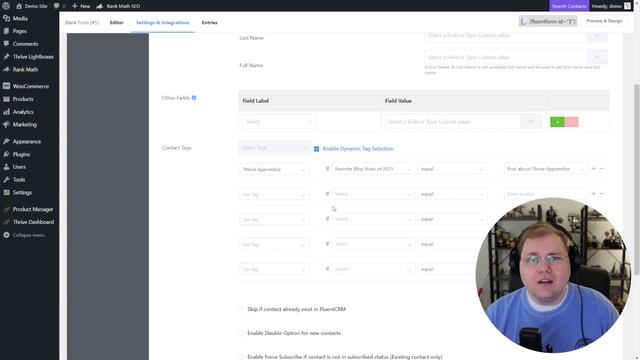Click the Blank Form (#5) title

pos(82,22)
